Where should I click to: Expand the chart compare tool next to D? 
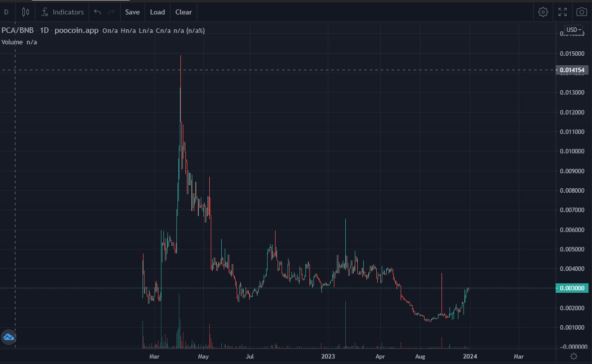click(x=25, y=11)
